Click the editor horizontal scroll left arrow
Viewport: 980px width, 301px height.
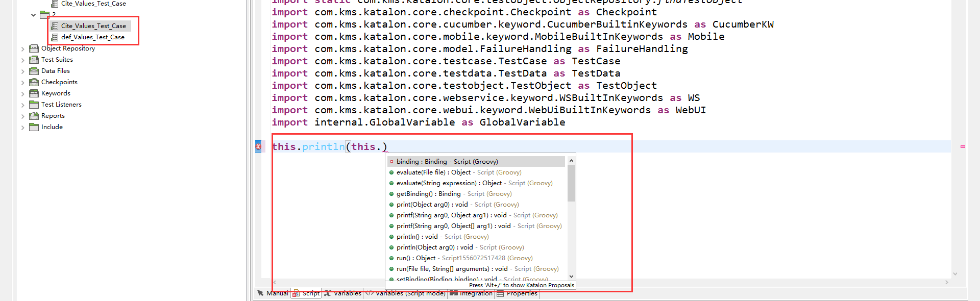(x=275, y=282)
